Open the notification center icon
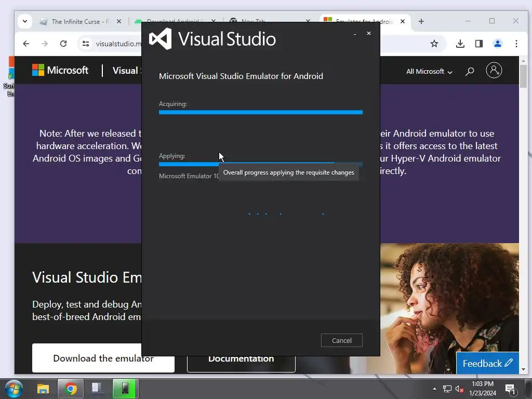This screenshot has width=532, height=399. 510,389
